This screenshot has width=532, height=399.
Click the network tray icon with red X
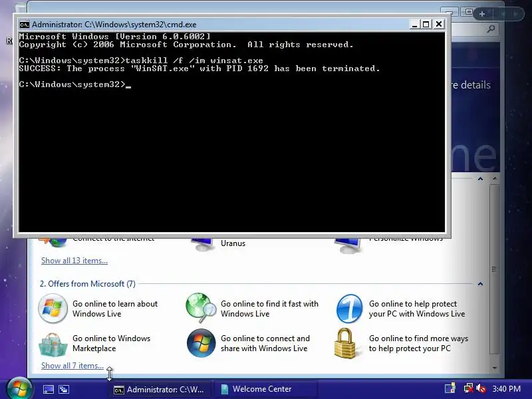pos(469,389)
